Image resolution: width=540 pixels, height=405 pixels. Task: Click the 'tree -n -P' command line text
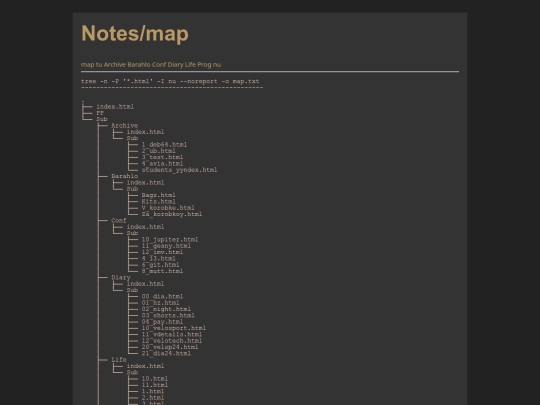tap(170, 82)
